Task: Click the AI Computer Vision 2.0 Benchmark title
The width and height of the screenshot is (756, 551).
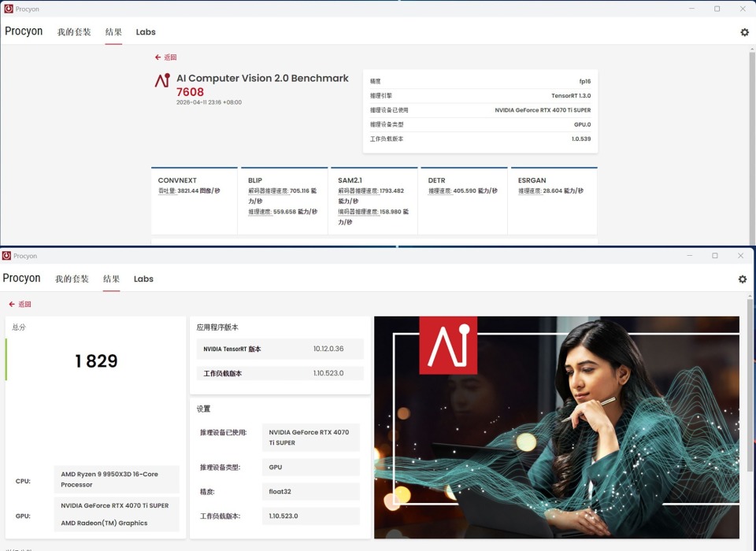Action: [x=262, y=78]
